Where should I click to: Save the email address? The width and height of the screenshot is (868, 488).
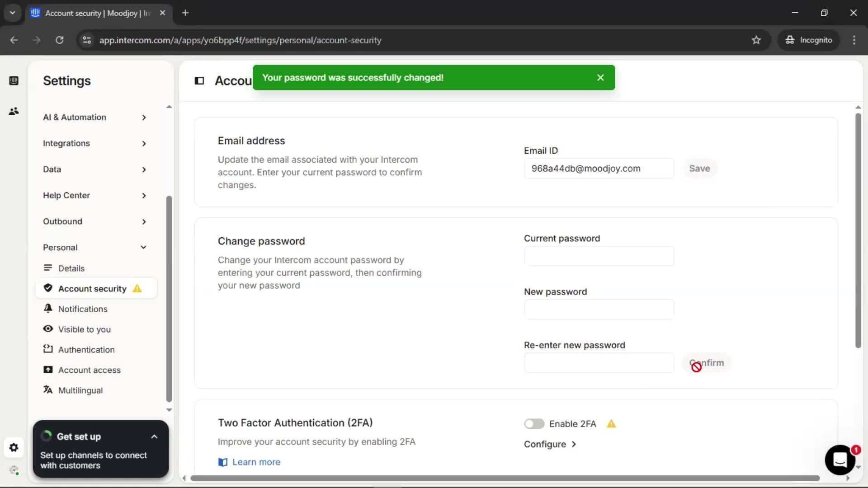pyautogui.click(x=699, y=169)
